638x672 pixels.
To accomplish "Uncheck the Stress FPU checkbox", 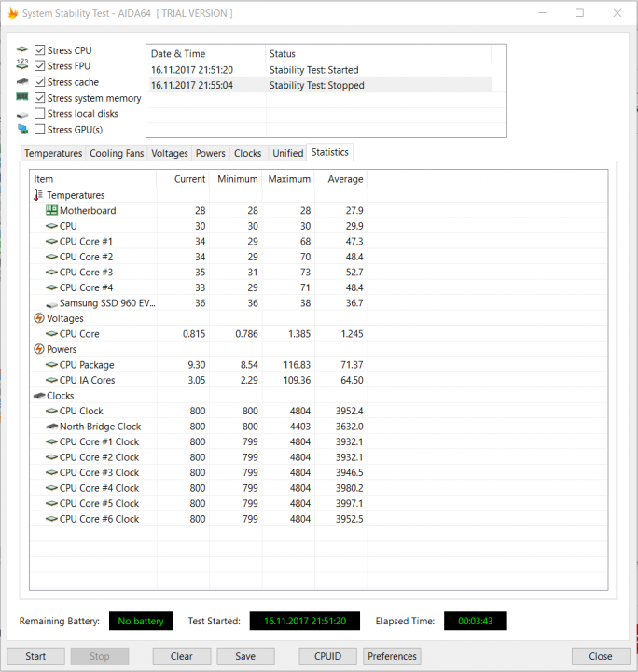I will [40, 65].
